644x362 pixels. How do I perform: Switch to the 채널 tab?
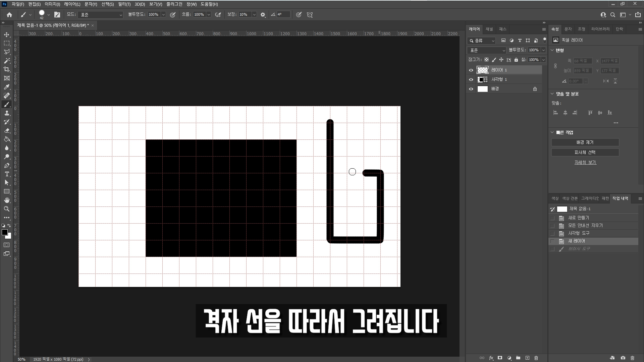[489, 29]
